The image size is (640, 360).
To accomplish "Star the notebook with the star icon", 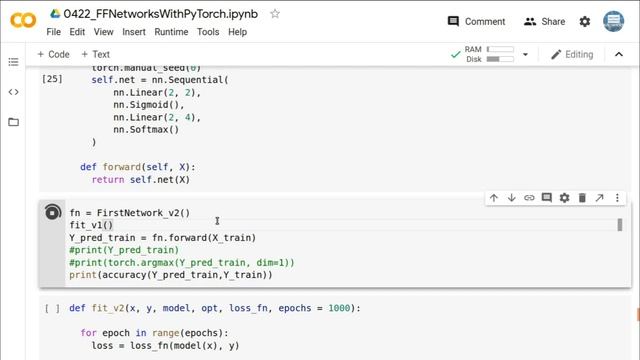I will click(x=275, y=14).
